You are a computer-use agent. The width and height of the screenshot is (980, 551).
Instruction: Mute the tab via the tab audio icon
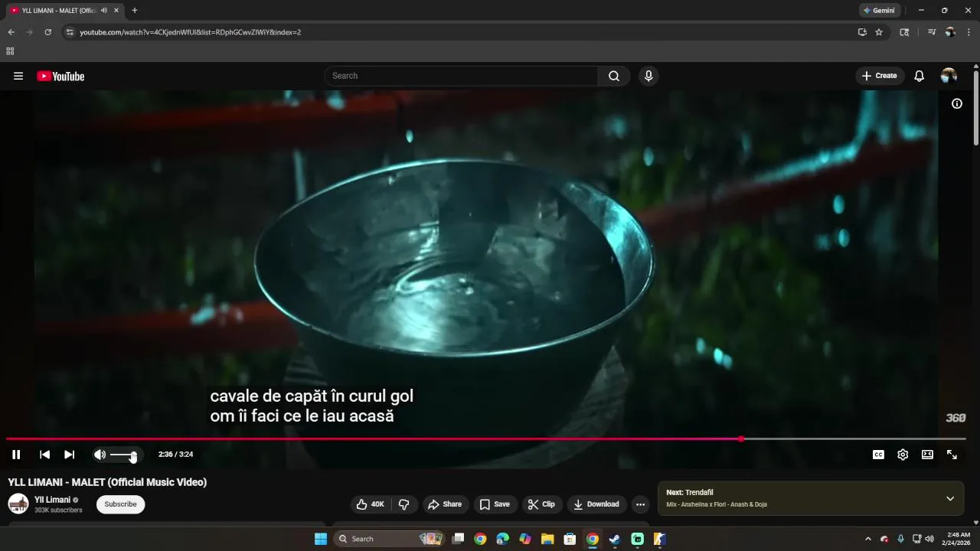tap(104, 11)
